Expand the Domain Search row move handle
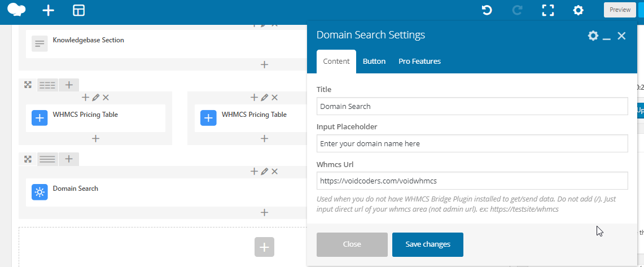Screen dimensions: 644x267 (x=28, y=159)
